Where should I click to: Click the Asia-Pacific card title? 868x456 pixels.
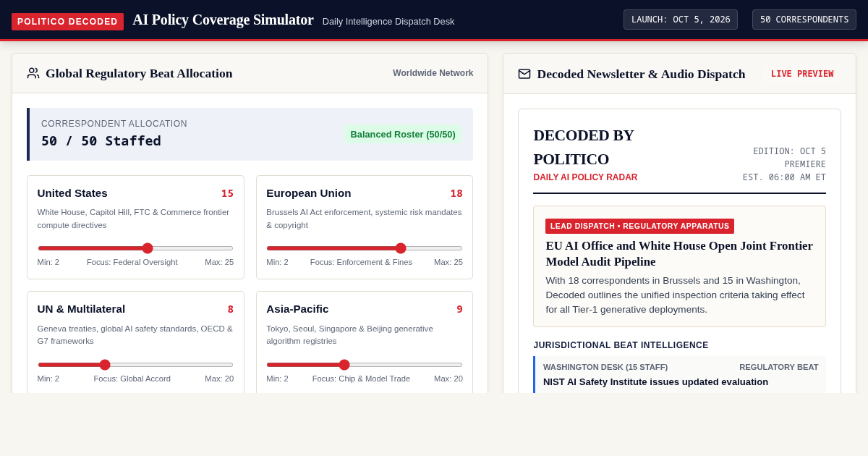pyautogui.click(x=297, y=309)
